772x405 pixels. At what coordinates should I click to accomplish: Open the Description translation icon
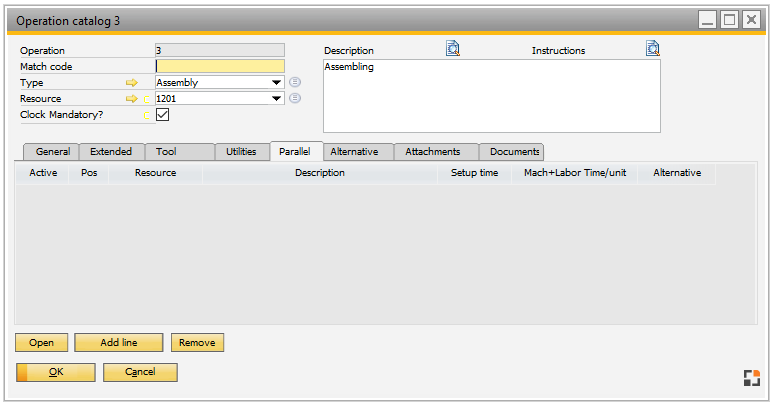coord(453,49)
